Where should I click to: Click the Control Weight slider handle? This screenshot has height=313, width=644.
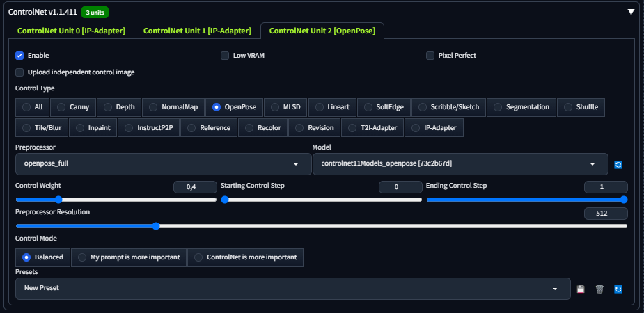tap(58, 200)
